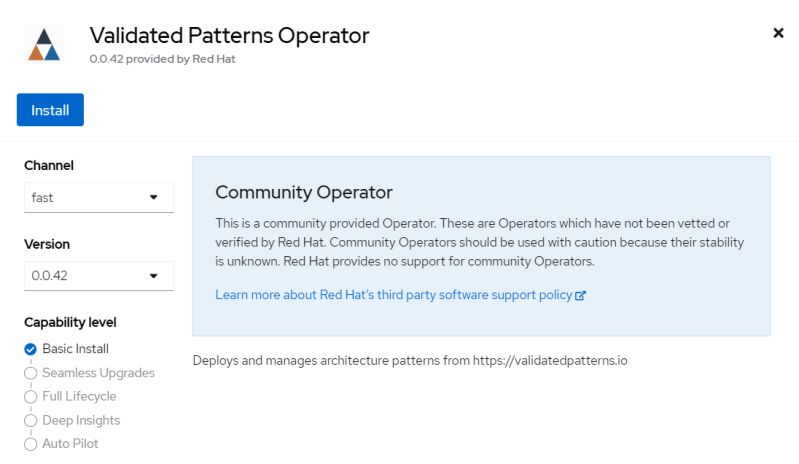Click the Version label

[x=47, y=244]
